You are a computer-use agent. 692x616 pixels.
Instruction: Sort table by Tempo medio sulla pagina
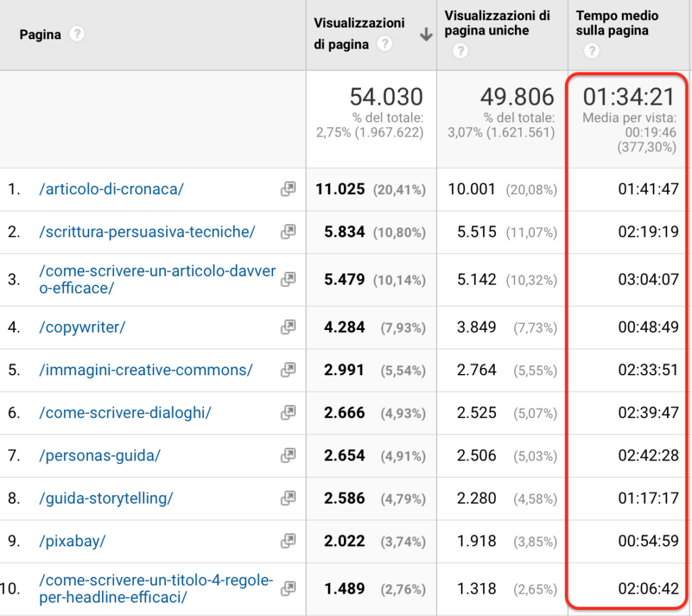coord(617,23)
